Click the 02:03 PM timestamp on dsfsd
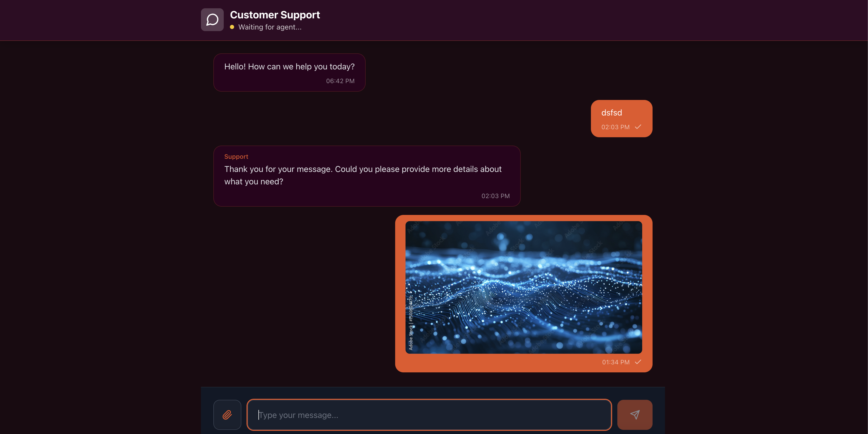This screenshot has height=434, width=868. 615,127
